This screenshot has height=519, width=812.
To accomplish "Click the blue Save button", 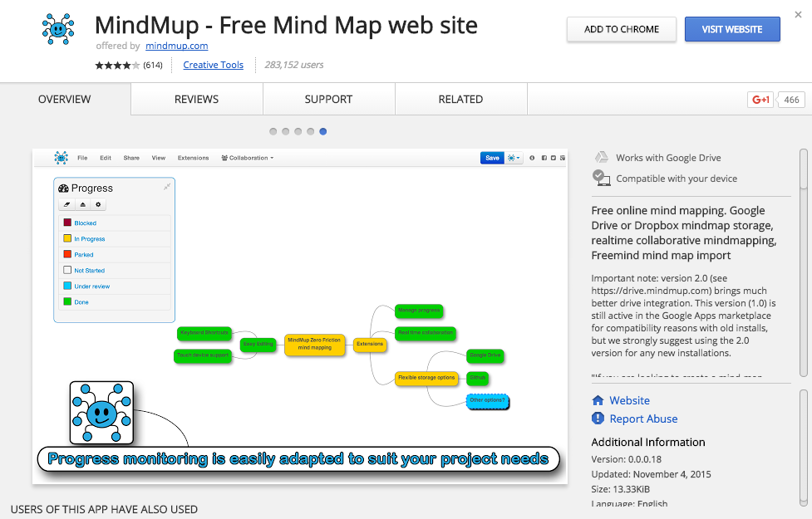I will tap(493, 158).
